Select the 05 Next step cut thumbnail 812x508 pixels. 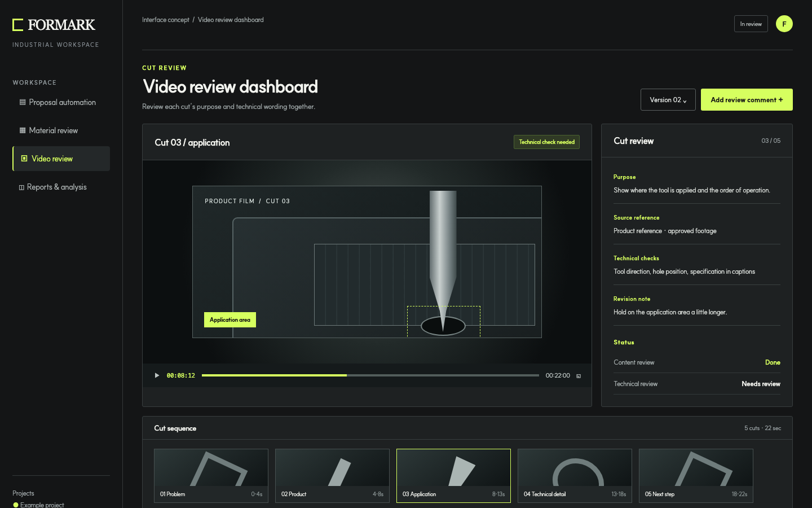coord(696,475)
